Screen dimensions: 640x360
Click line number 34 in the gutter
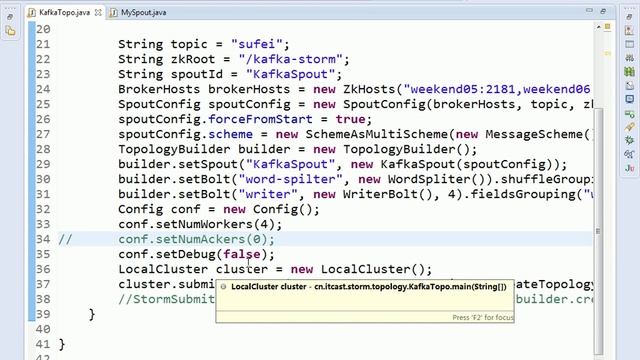click(43, 239)
